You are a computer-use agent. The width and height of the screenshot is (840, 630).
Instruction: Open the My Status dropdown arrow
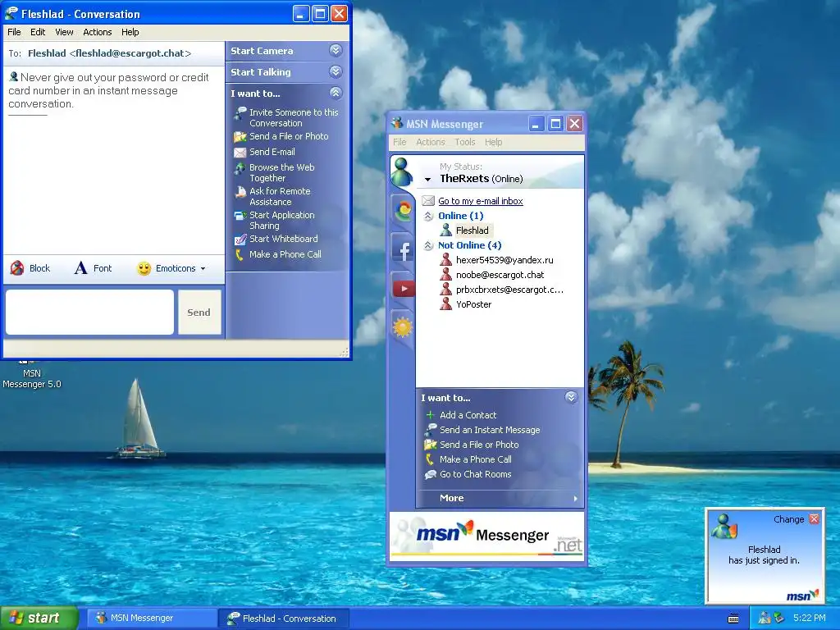[427, 180]
